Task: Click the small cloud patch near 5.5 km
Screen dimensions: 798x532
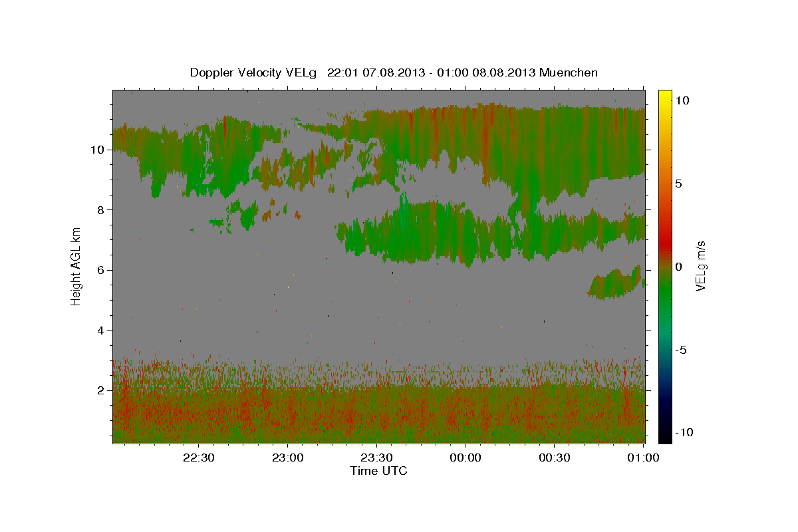Action: click(615, 284)
